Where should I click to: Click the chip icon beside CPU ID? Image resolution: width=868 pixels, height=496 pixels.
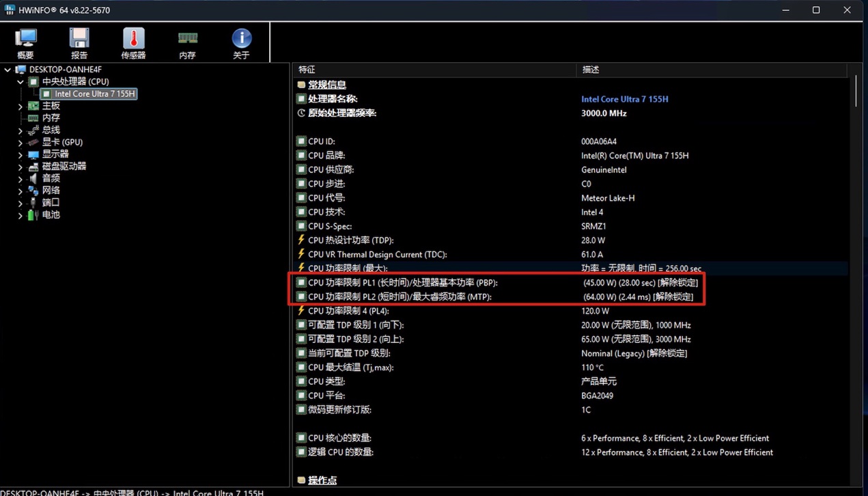click(301, 141)
